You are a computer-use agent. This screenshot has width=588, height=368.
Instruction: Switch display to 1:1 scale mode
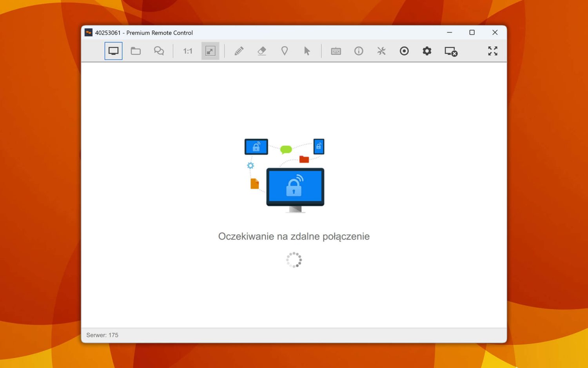(187, 51)
